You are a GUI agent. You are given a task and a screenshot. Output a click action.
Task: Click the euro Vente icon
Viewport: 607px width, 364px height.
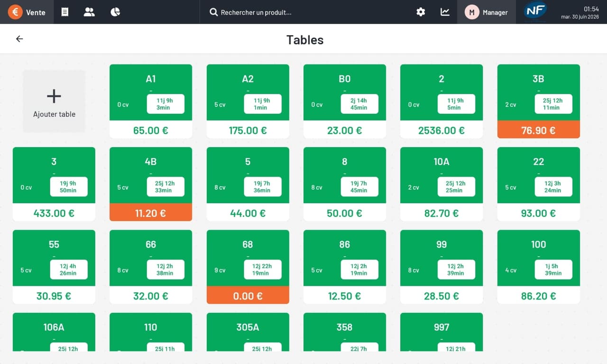15,12
